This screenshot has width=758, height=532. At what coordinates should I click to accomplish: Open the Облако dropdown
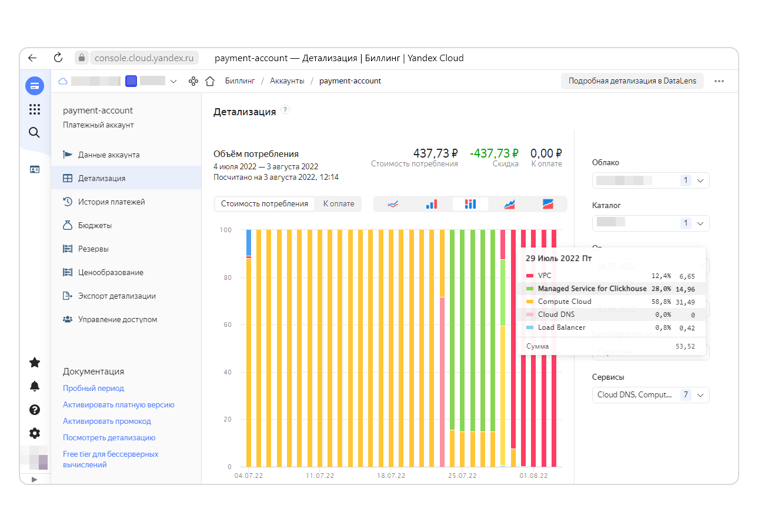coord(650,180)
